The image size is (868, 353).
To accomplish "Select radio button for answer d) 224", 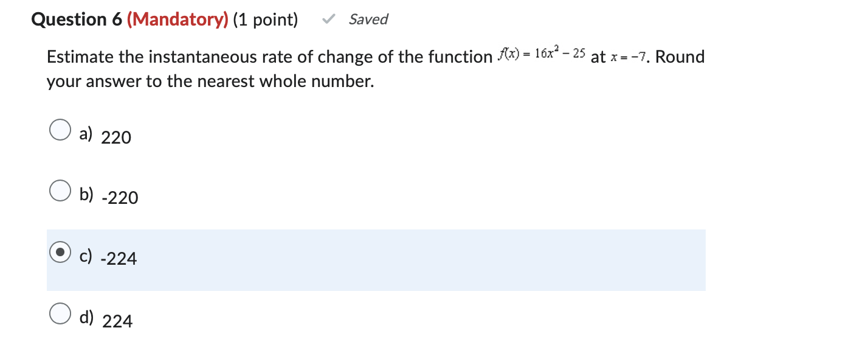I will pos(60,313).
